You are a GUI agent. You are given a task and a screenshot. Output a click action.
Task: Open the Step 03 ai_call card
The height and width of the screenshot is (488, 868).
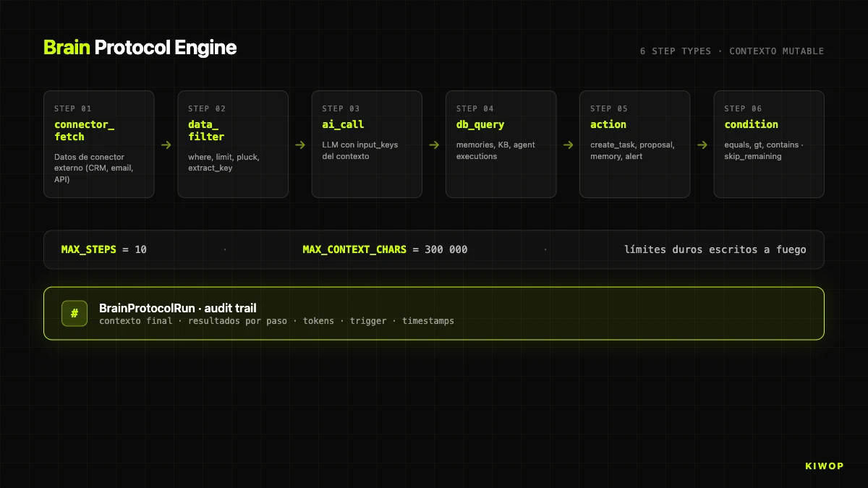[367, 144]
